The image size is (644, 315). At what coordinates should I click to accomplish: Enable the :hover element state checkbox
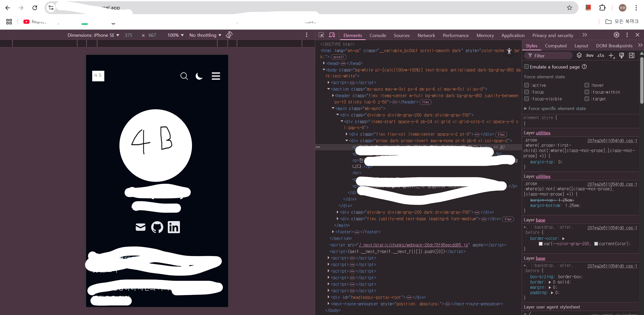[587, 85]
